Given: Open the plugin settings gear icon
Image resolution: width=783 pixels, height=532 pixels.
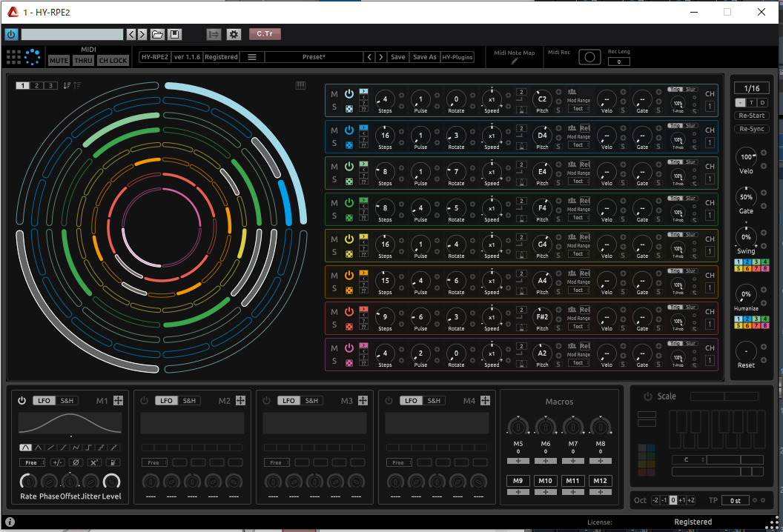Looking at the screenshot, I should pyautogui.click(x=234, y=34).
